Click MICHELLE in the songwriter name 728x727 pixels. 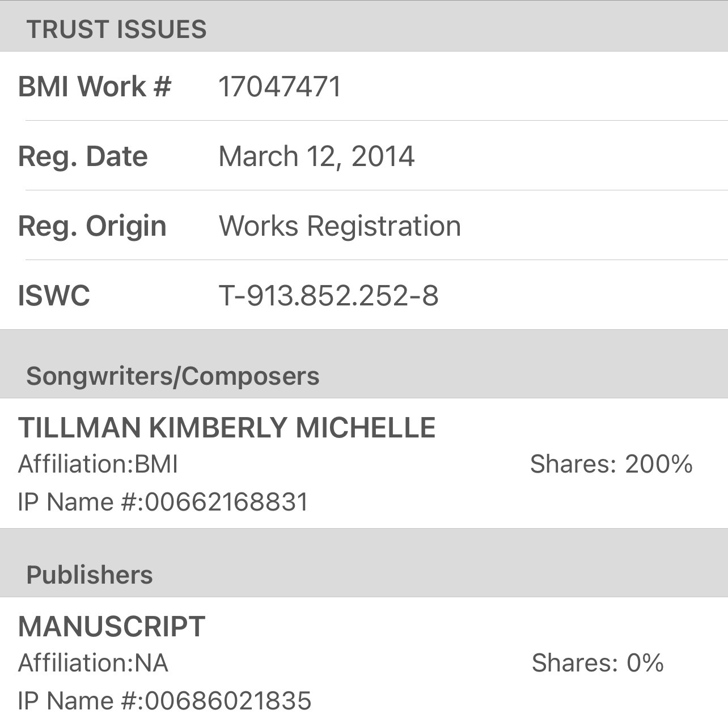366,428
